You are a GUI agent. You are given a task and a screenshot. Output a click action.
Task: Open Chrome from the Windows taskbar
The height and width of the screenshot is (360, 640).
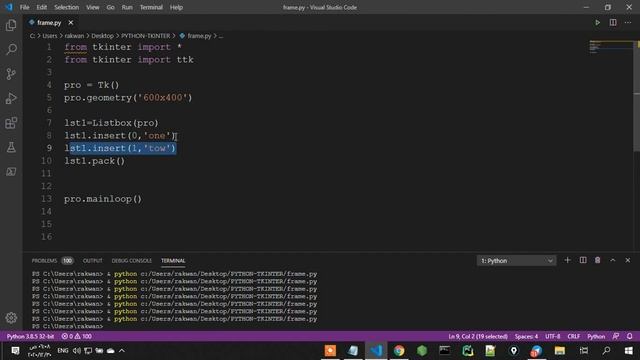[399, 351]
